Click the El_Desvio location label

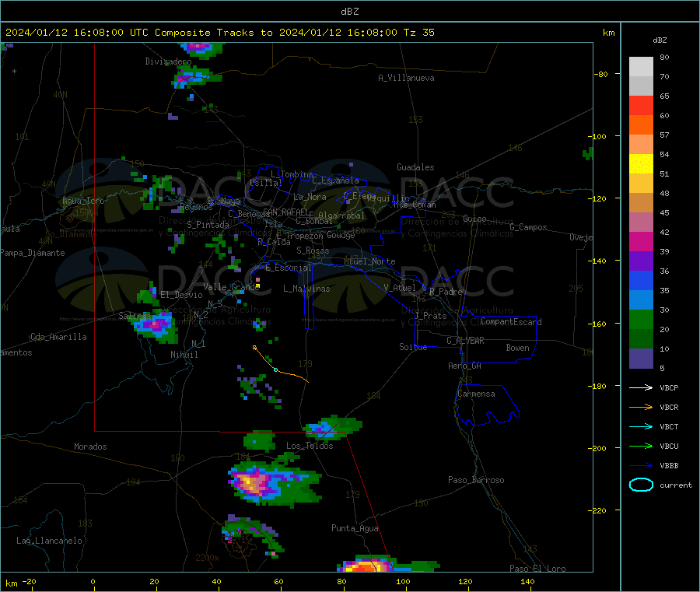click(x=182, y=295)
